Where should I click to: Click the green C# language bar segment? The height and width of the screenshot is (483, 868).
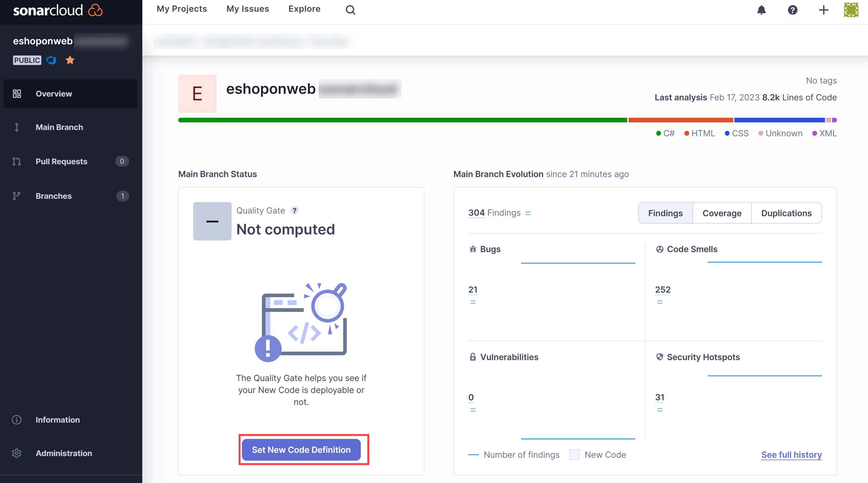click(403, 120)
